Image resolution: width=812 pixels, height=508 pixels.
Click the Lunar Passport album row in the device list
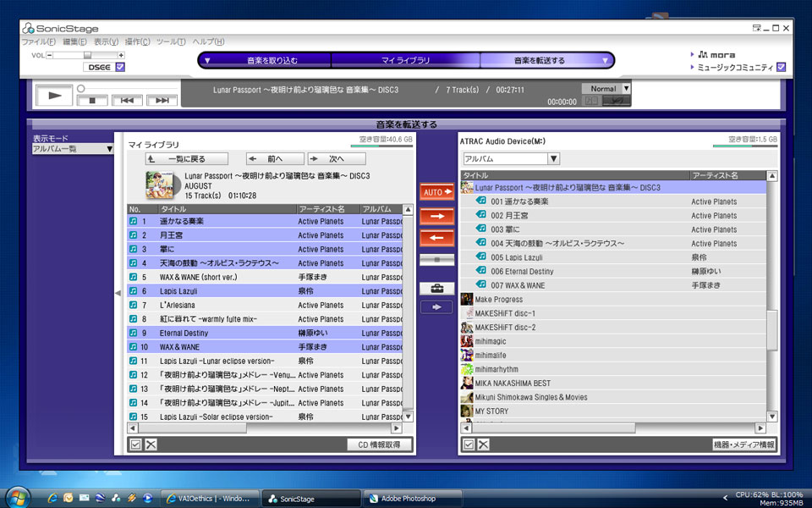[x=613, y=188]
